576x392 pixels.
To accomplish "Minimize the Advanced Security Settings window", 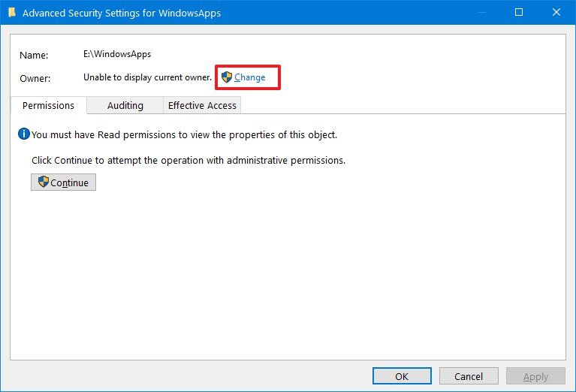I will pyautogui.click(x=481, y=13).
